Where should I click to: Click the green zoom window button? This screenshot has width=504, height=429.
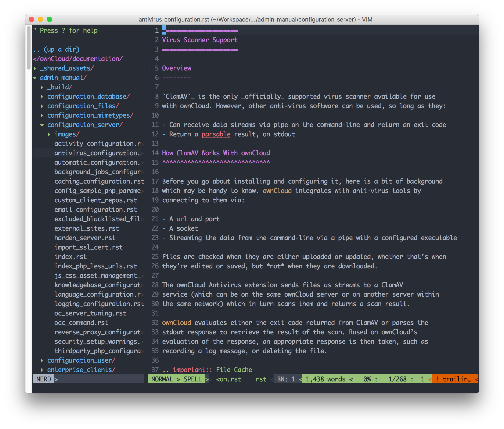(49, 20)
